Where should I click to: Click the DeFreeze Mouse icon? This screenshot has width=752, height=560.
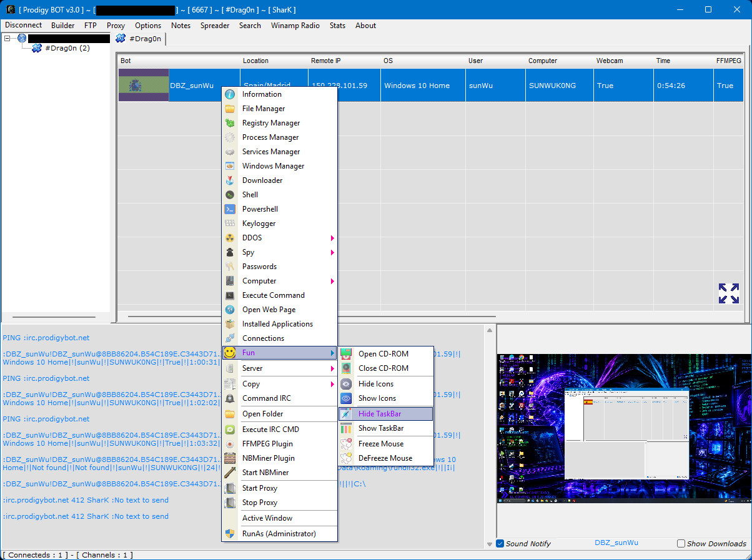tap(346, 458)
